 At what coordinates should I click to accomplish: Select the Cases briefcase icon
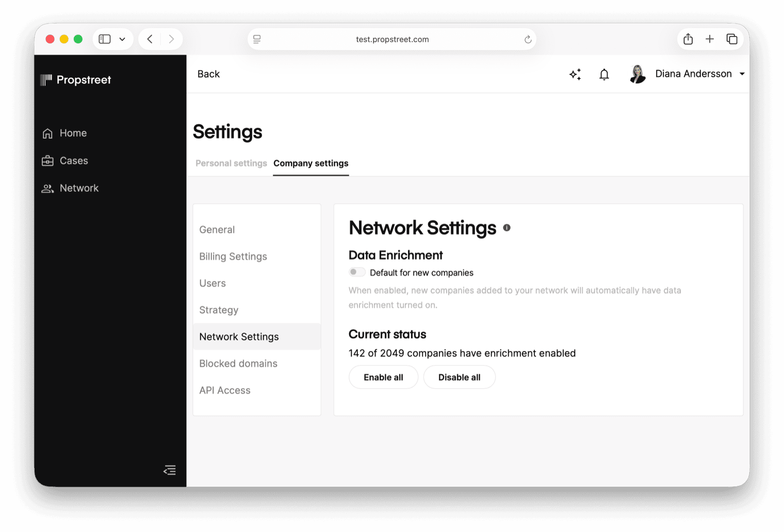coord(47,160)
